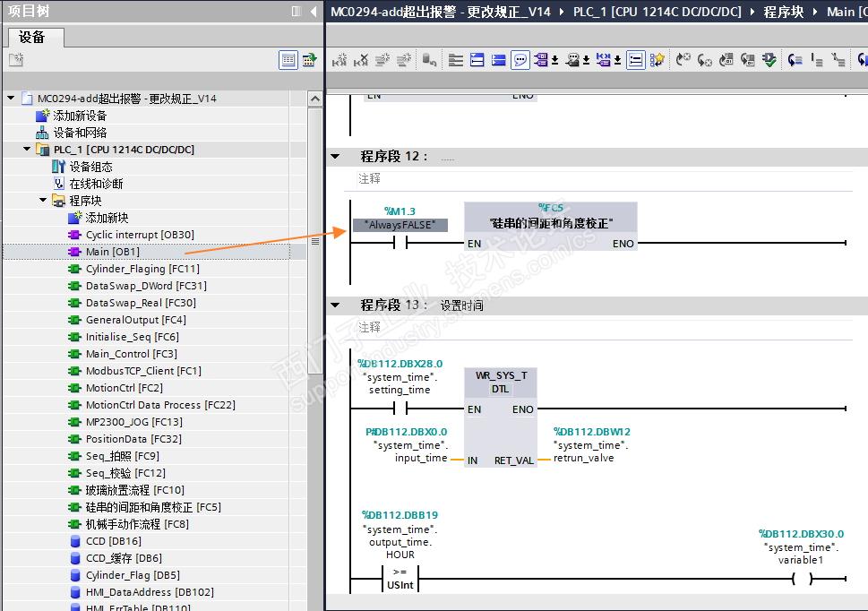This screenshot has width=868, height=611.
Task: Select Cylinder_Flaging [FC11] block
Action: pos(142,269)
